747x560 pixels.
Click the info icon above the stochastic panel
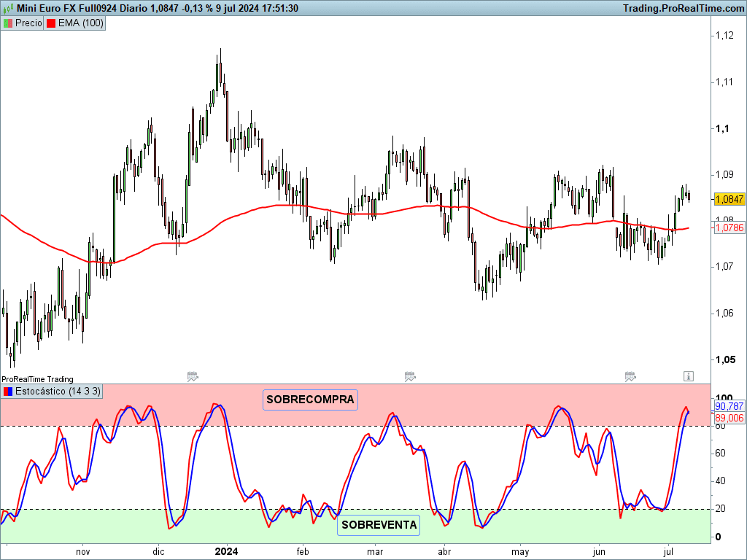click(689, 376)
